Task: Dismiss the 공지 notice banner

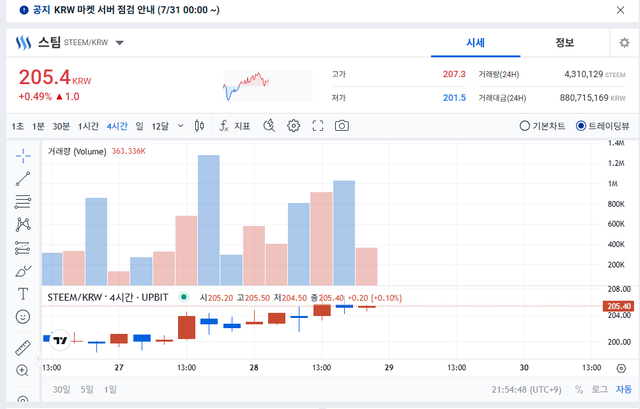Action: (620, 10)
